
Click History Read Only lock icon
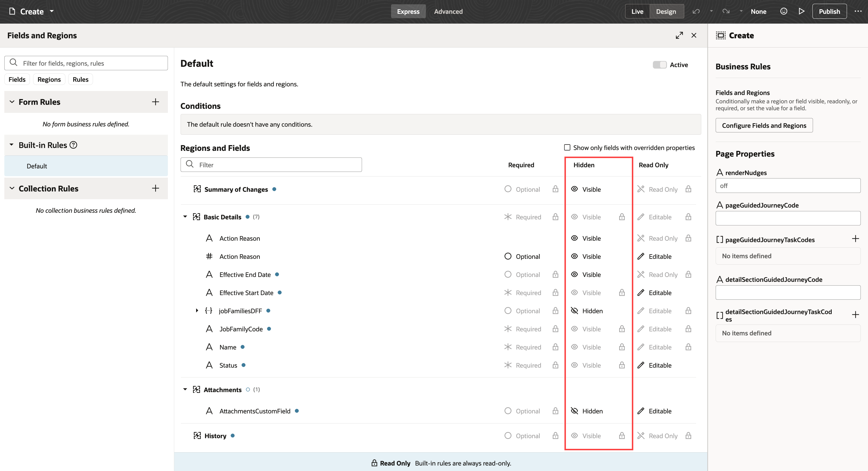coord(688,436)
